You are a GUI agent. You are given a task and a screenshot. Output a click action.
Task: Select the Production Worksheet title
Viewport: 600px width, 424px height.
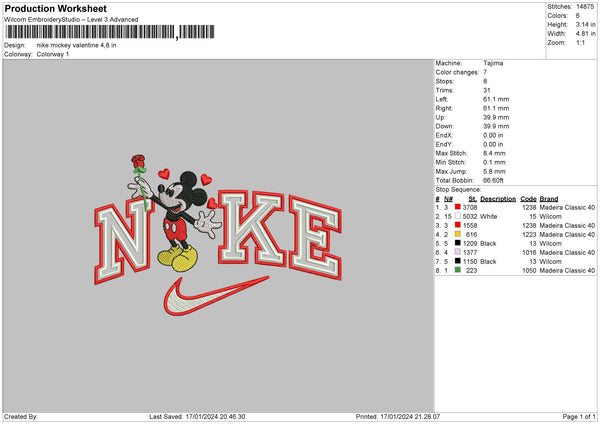pyautogui.click(x=55, y=8)
